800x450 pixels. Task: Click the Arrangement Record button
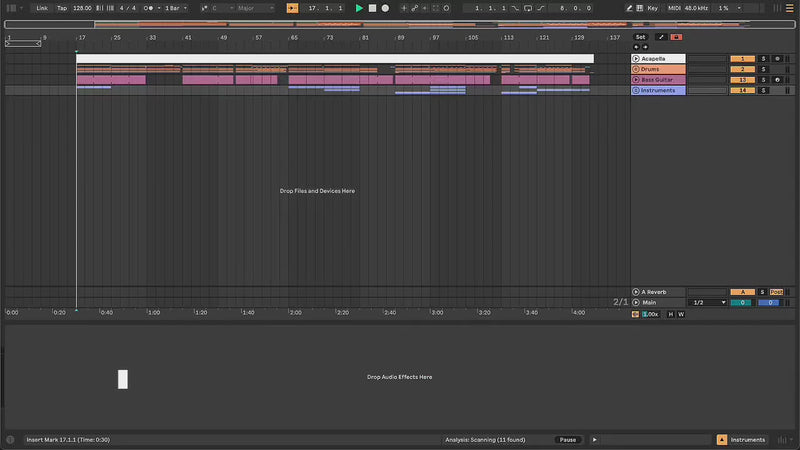[x=385, y=8]
